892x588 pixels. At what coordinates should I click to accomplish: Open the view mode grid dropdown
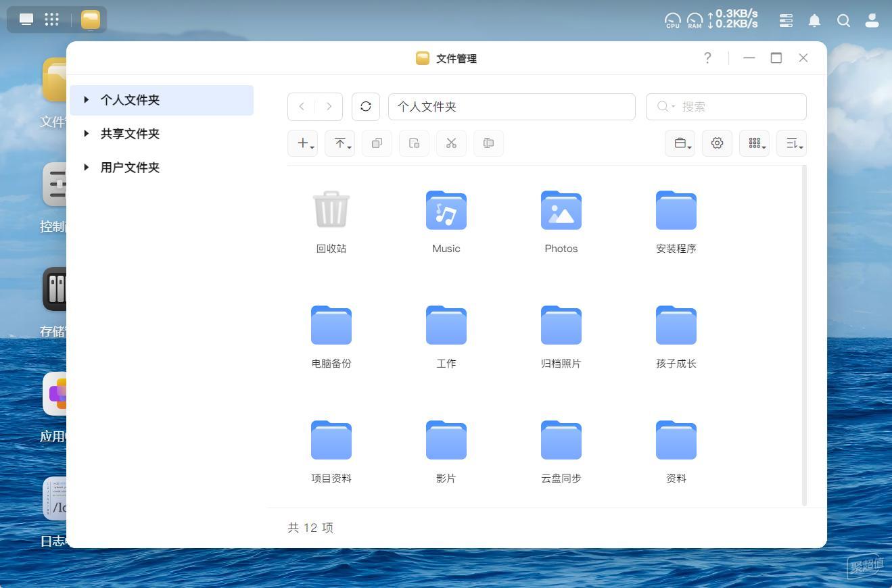754,143
